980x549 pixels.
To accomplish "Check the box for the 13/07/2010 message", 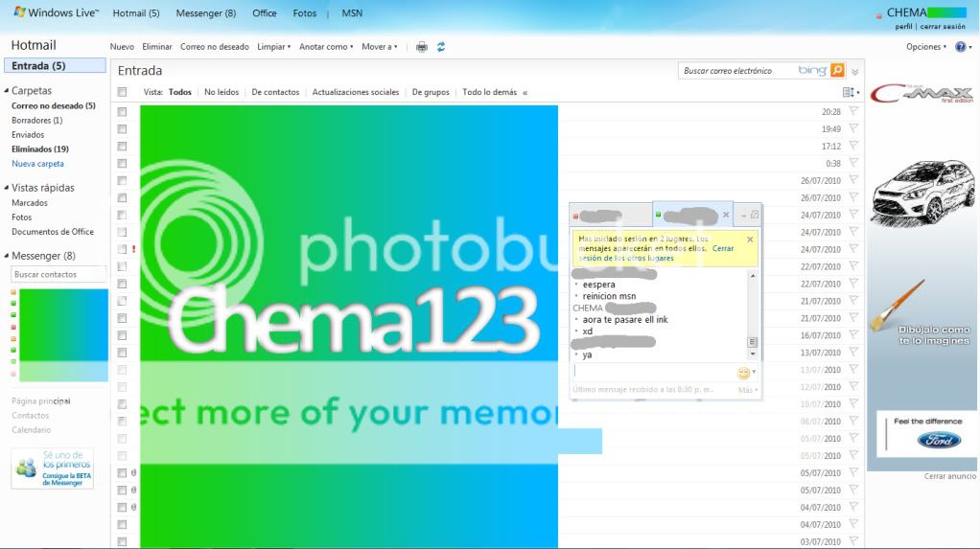I will [x=123, y=353].
